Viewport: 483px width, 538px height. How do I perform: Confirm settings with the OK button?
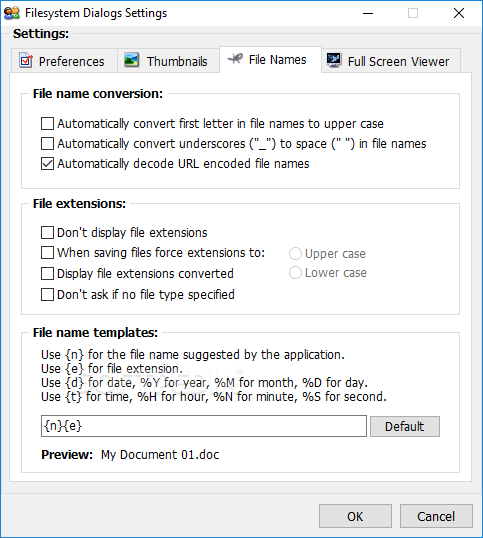click(x=355, y=516)
